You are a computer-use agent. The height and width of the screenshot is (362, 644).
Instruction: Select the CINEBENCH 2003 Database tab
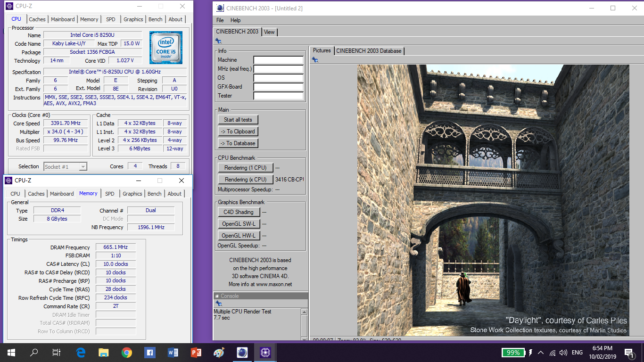(369, 51)
